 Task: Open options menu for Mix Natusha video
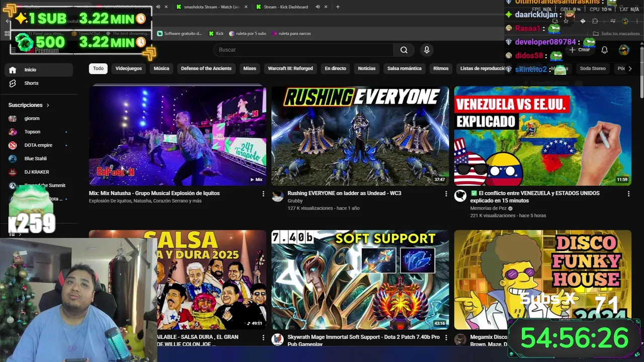pyautogui.click(x=263, y=194)
